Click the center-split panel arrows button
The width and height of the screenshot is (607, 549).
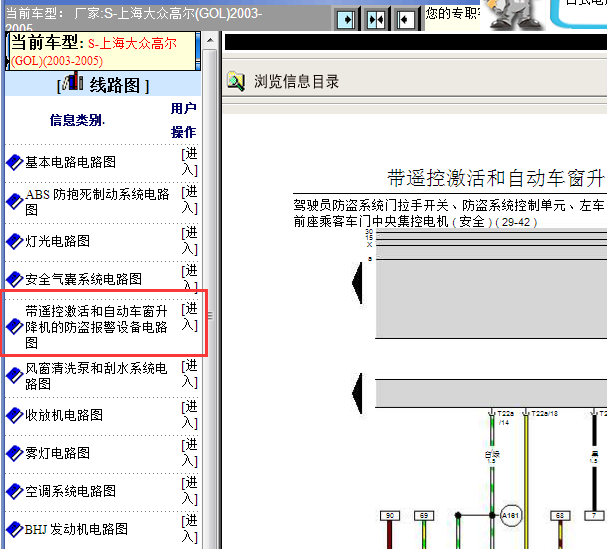(376, 19)
